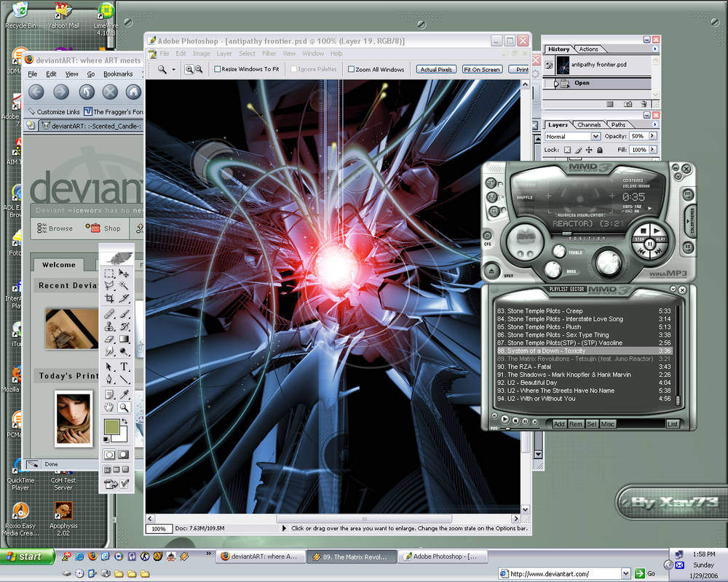This screenshot has width=728, height=582.
Task: Select the Healing Brush tool
Action: tap(110, 314)
